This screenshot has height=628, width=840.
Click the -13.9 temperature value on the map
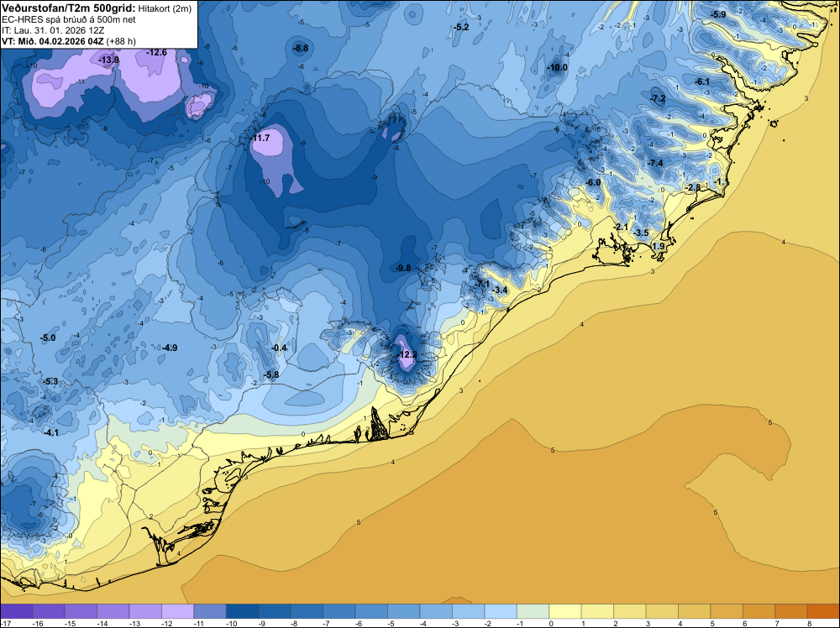click(x=108, y=60)
